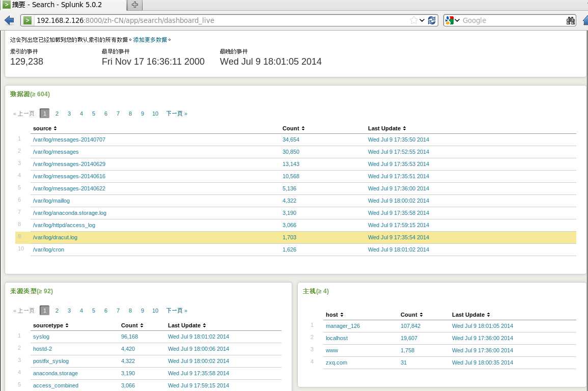Click the count 34,654 value
The height and width of the screenshot is (391, 588).
pyautogui.click(x=291, y=139)
